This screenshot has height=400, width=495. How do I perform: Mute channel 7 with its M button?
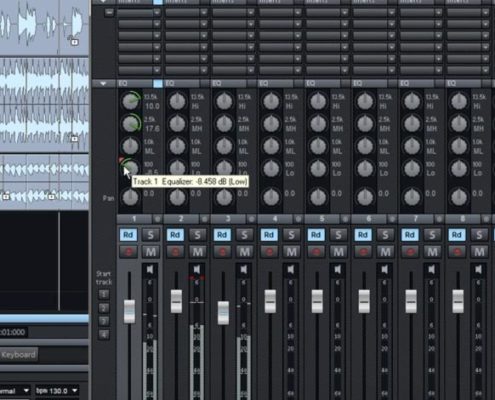pos(433,251)
